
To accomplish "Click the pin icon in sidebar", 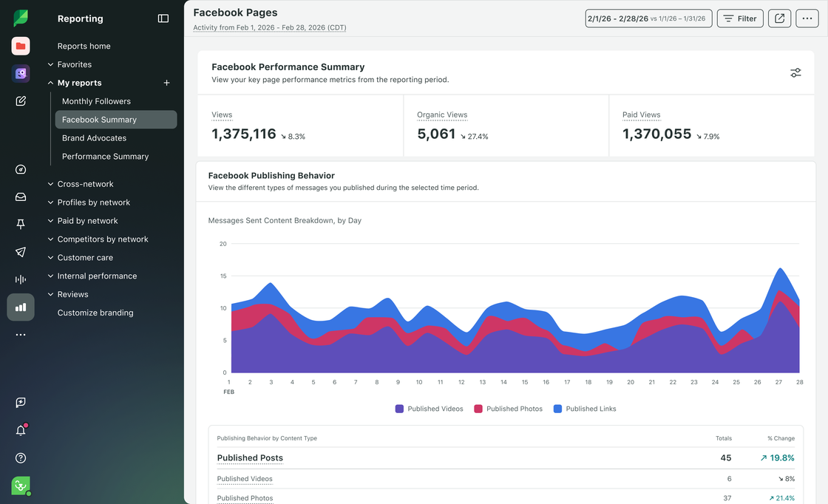I will click(x=21, y=225).
